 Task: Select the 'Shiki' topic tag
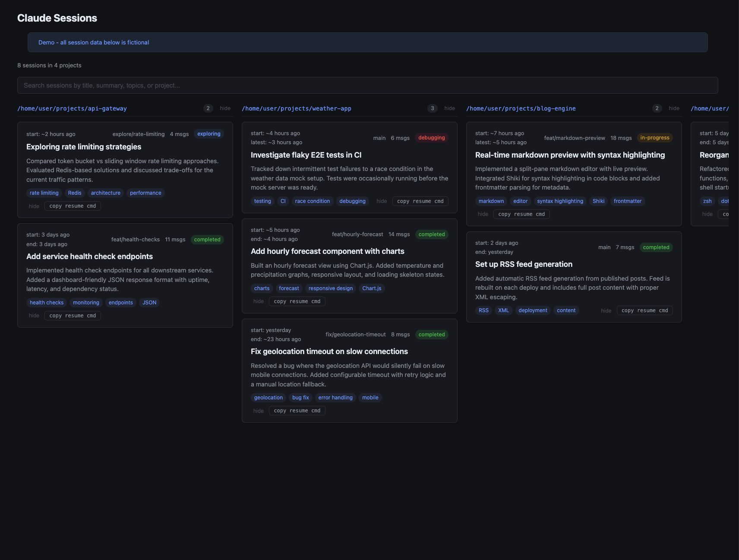pos(599,201)
